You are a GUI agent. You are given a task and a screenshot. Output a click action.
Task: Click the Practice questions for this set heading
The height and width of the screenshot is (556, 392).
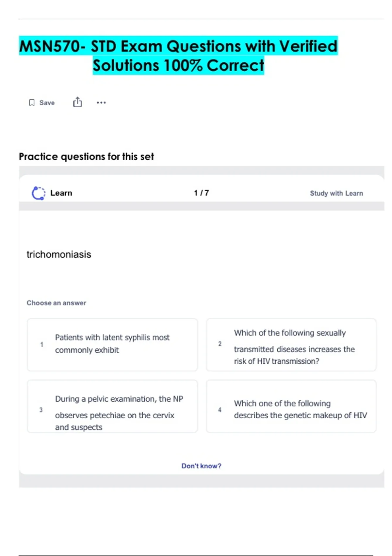86,157
